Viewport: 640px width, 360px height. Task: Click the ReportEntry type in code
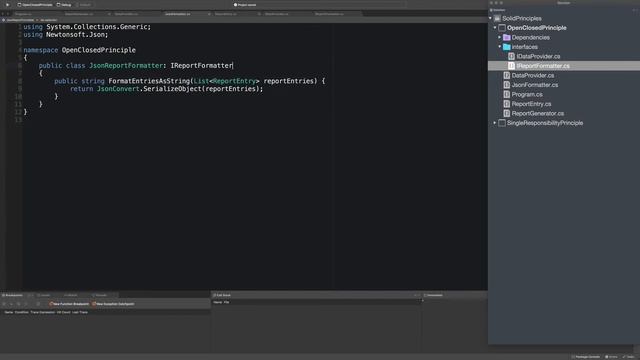click(x=234, y=81)
